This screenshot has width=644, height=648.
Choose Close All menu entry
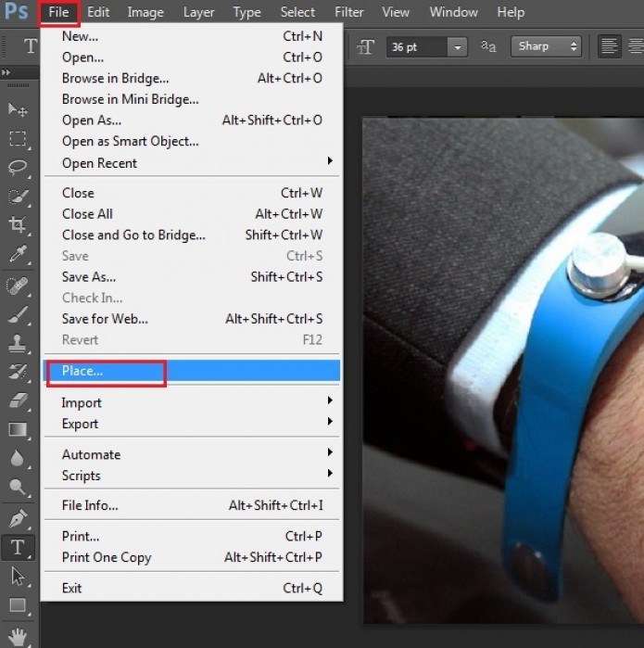[192, 214]
